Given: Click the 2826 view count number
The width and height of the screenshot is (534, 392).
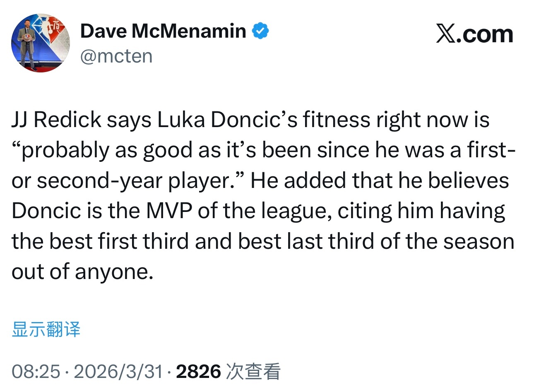Looking at the screenshot, I should pos(198,371).
